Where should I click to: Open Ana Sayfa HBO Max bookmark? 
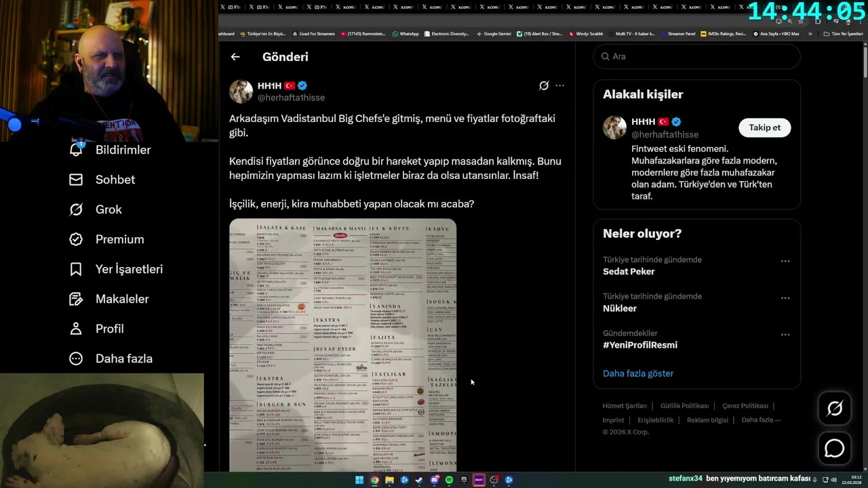tap(776, 33)
